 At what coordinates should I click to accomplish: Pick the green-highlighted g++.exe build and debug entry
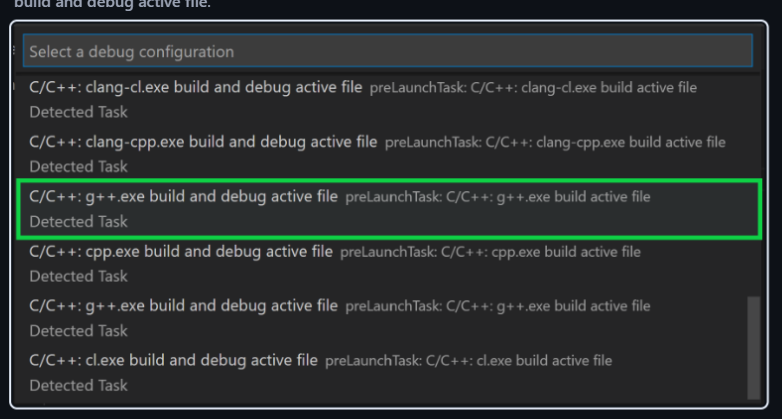[x=184, y=197]
